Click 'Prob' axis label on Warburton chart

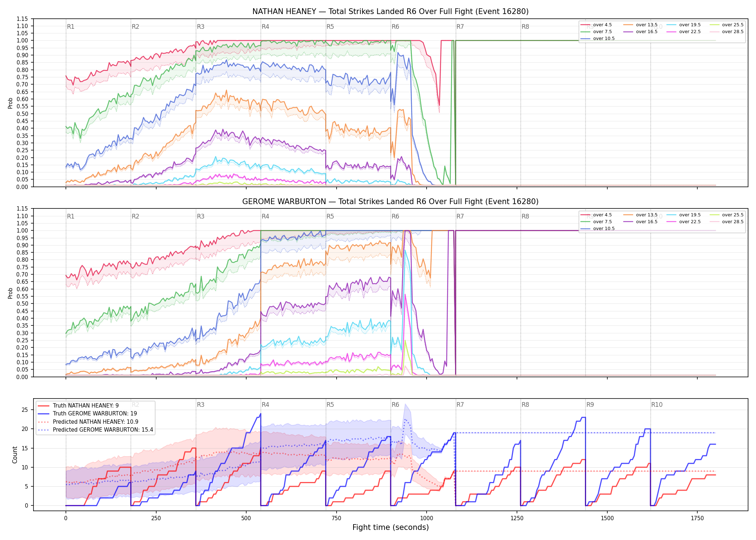click(x=10, y=293)
